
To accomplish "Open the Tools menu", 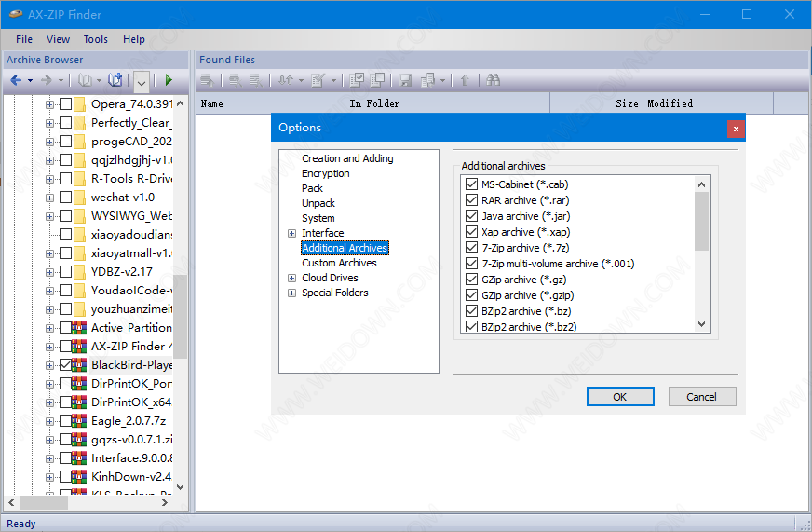I will coord(96,39).
